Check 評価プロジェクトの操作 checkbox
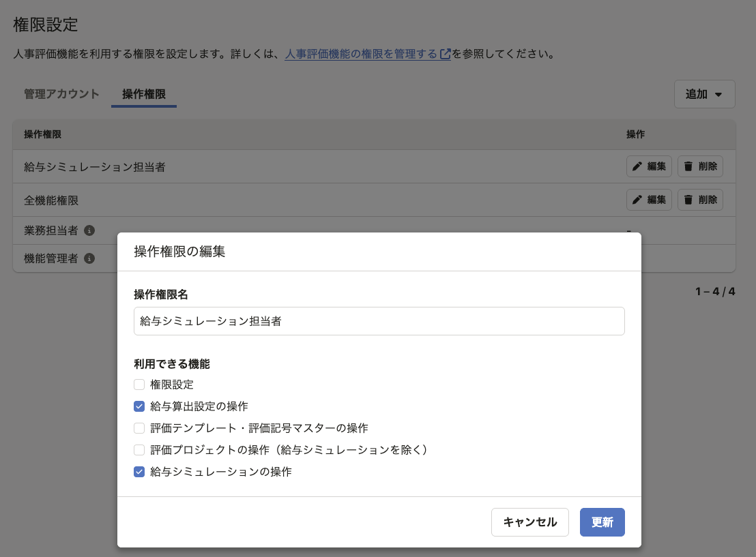756x557 pixels. tap(139, 450)
